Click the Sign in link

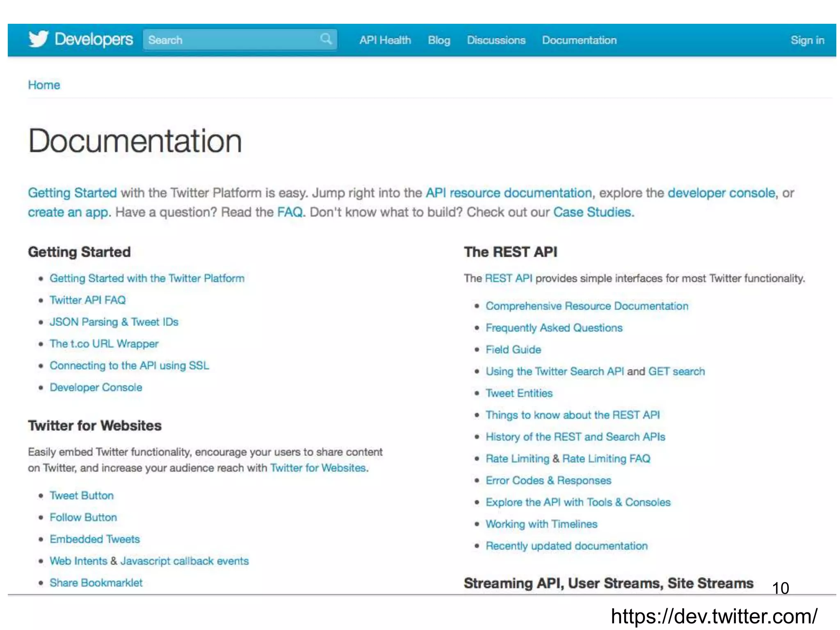click(x=807, y=40)
